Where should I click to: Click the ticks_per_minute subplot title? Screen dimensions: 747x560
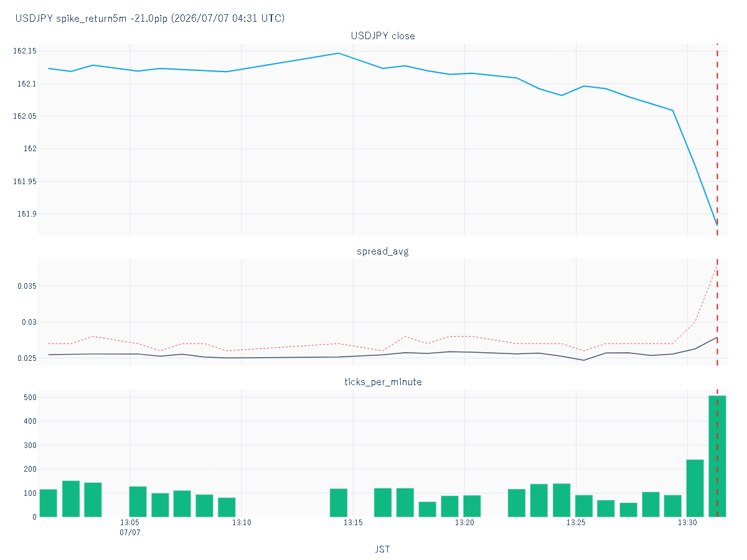[383, 382]
